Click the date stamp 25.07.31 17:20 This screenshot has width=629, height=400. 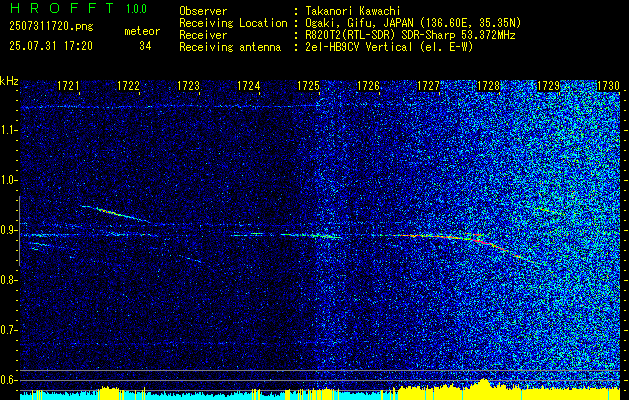click(x=51, y=46)
